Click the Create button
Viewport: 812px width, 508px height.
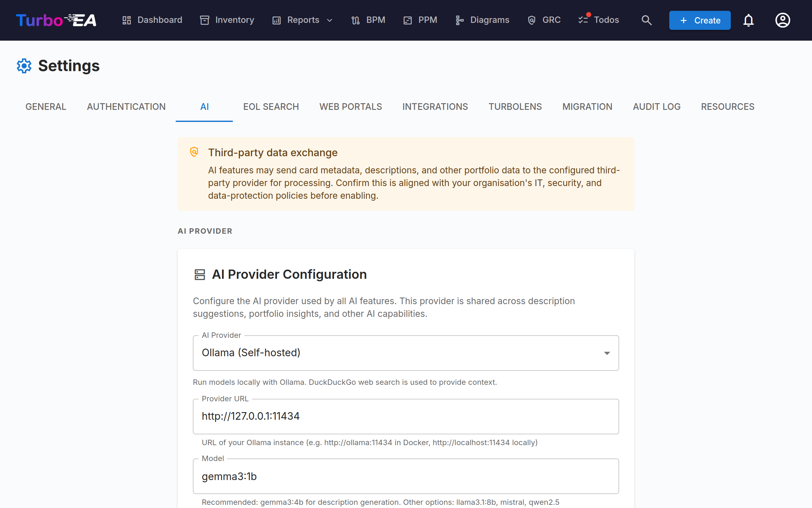[700, 20]
